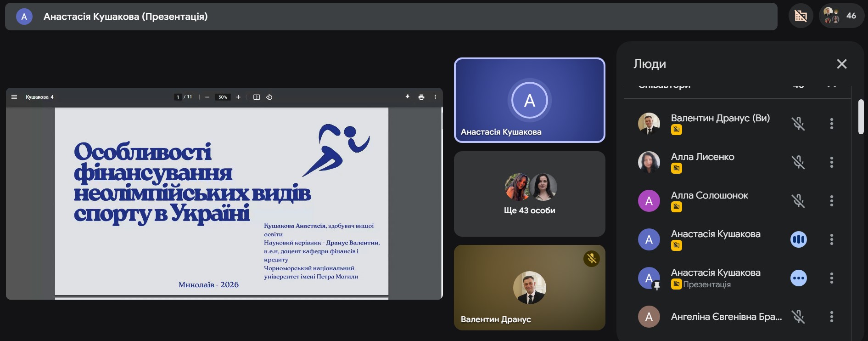
Task: Select Анастасія Кушакова Презентація entry in list
Action: 715,278
